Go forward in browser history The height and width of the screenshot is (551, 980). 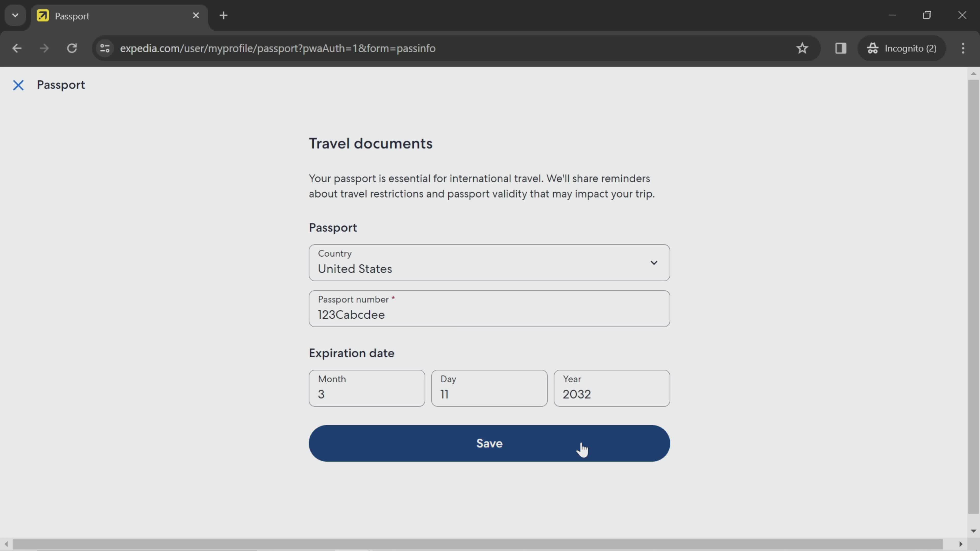[x=44, y=48]
